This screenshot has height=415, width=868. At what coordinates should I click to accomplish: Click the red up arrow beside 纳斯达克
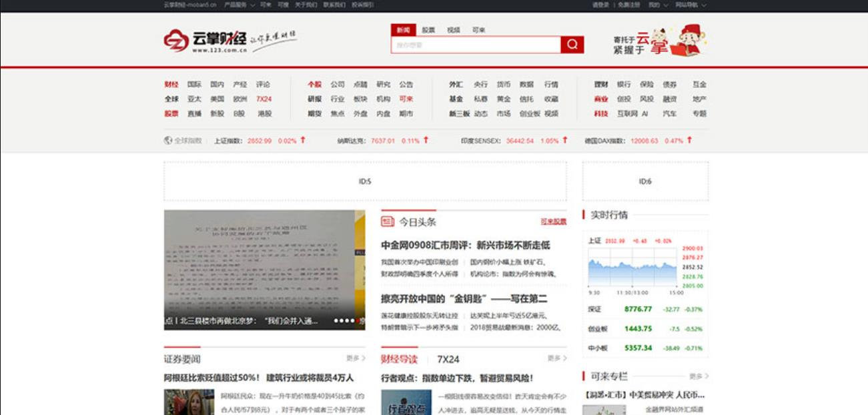click(426, 140)
